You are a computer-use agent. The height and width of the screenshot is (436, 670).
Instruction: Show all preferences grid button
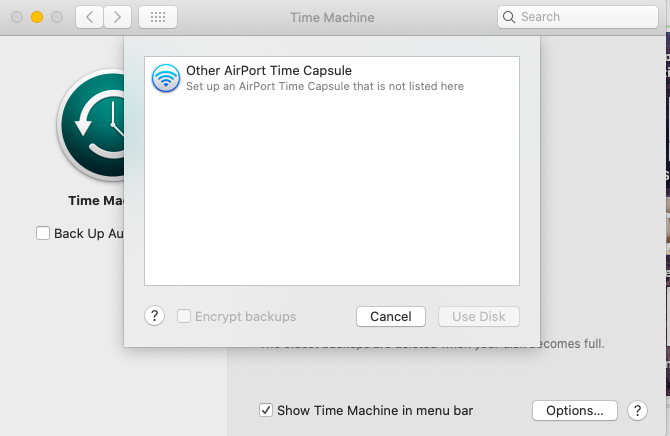click(158, 17)
